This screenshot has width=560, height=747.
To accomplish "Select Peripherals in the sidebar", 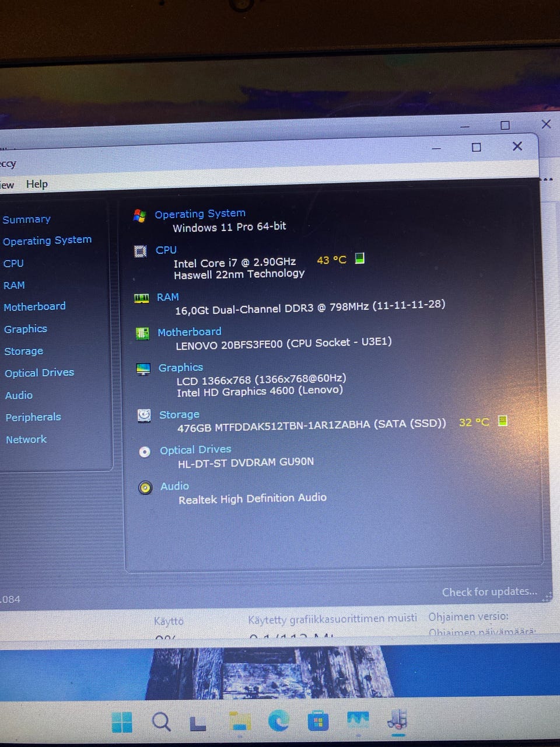I will 33,417.
